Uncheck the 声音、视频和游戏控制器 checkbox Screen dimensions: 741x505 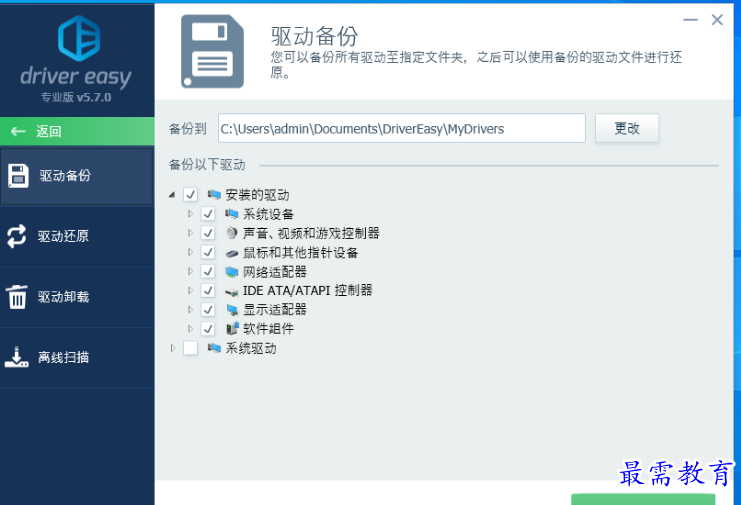click(208, 232)
